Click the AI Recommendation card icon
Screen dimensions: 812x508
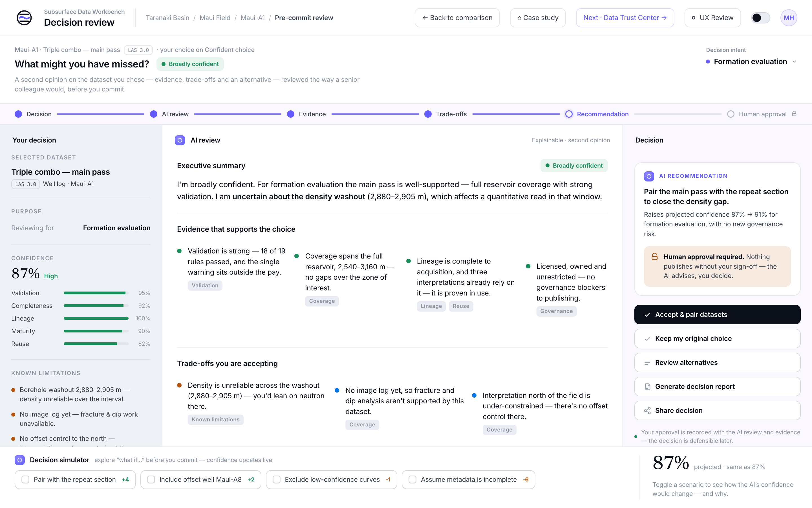tap(649, 176)
